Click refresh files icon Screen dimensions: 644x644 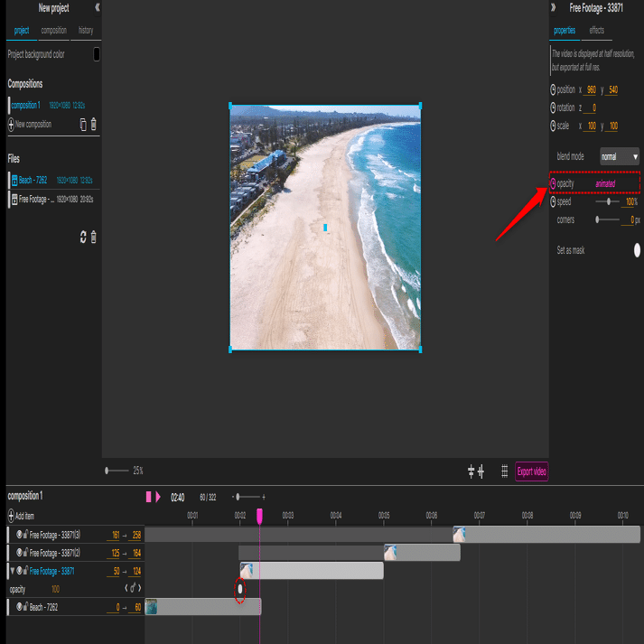click(83, 237)
